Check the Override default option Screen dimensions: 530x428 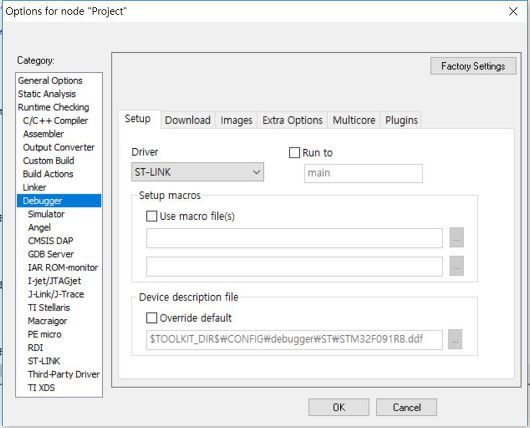[x=151, y=318]
